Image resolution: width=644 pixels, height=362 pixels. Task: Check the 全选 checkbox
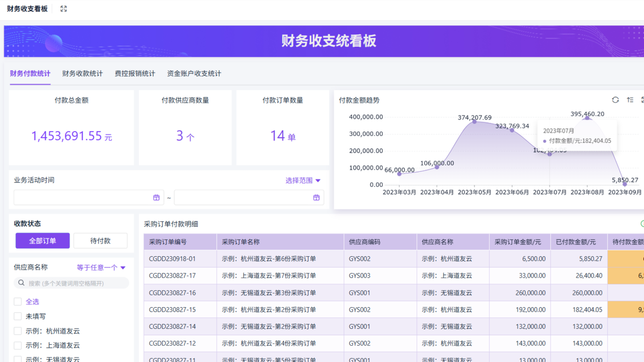(18, 302)
